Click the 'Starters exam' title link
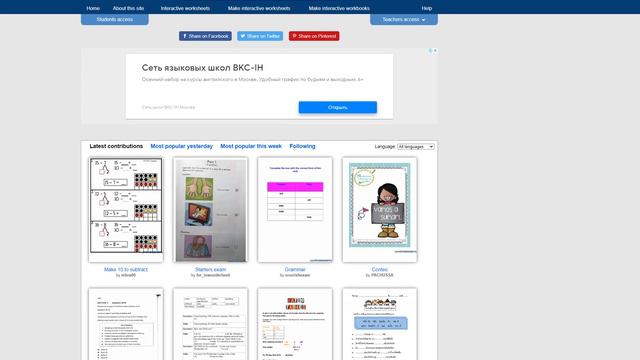 [210, 269]
